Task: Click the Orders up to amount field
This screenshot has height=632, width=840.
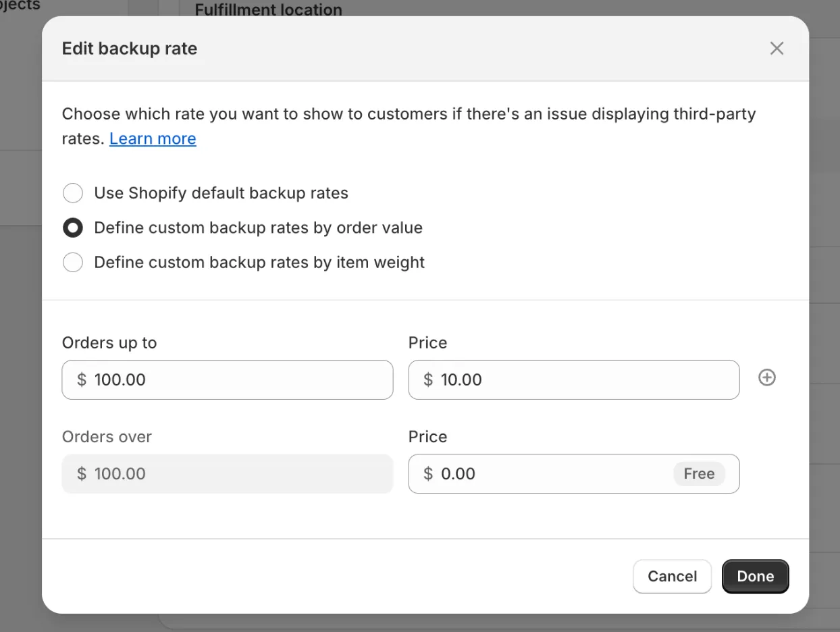Action: click(236, 379)
